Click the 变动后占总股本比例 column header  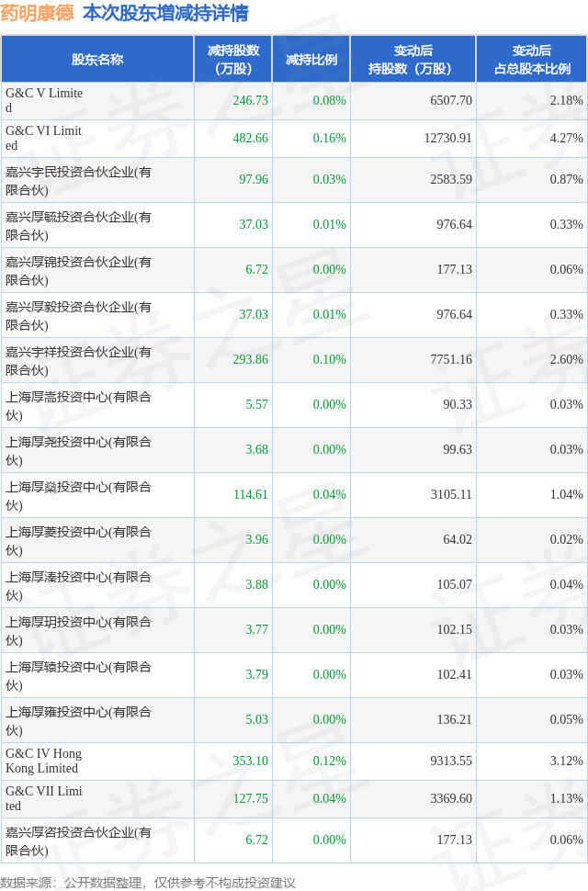[x=532, y=60]
